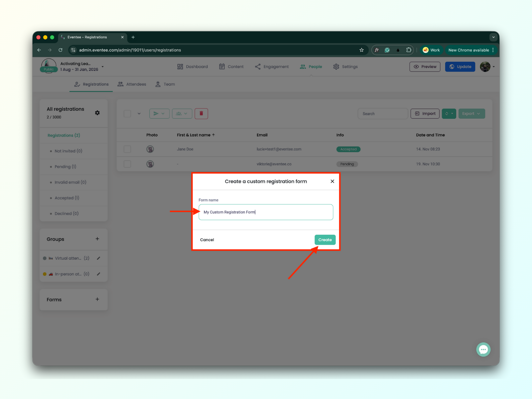Open a new browser tab
Viewport: 532px width, 399px height.
tap(133, 37)
